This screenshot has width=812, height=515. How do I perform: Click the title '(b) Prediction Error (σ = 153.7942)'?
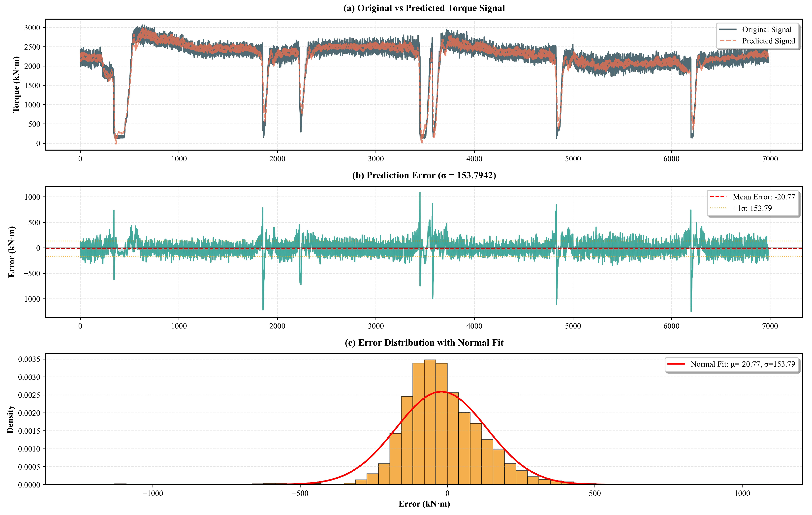pyautogui.click(x=424, y=175)
